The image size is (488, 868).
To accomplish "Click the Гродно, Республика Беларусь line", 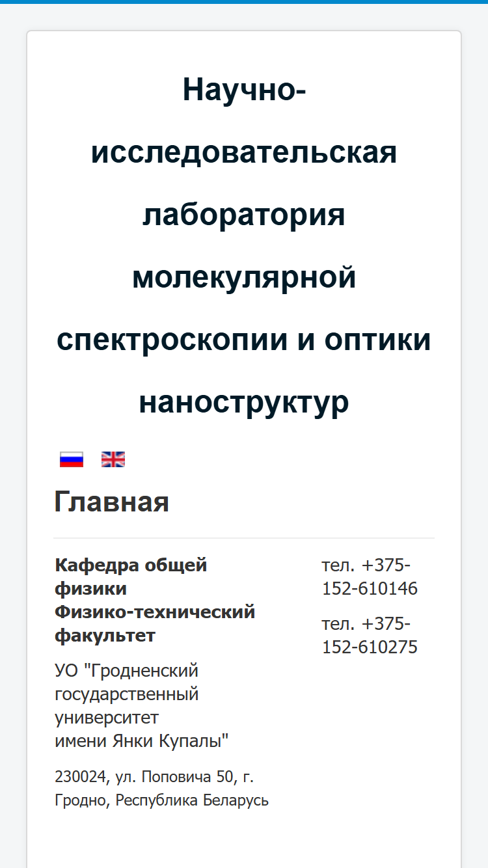I will [x=161, y=800].
